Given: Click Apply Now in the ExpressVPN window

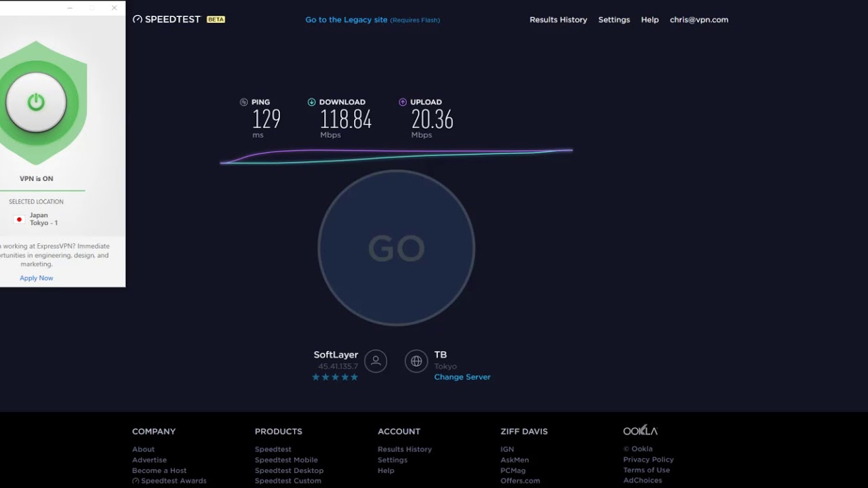Looking at the screenshot, I should 37,278.
